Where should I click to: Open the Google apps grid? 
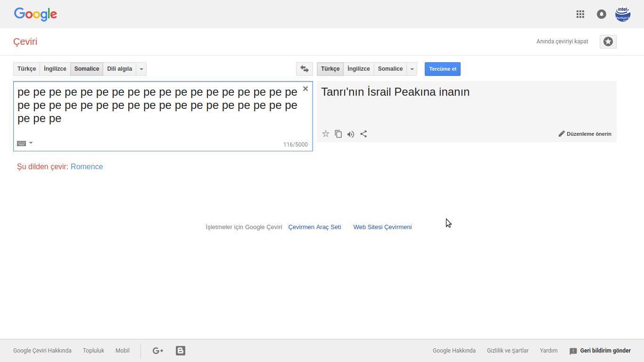(580, 14)
